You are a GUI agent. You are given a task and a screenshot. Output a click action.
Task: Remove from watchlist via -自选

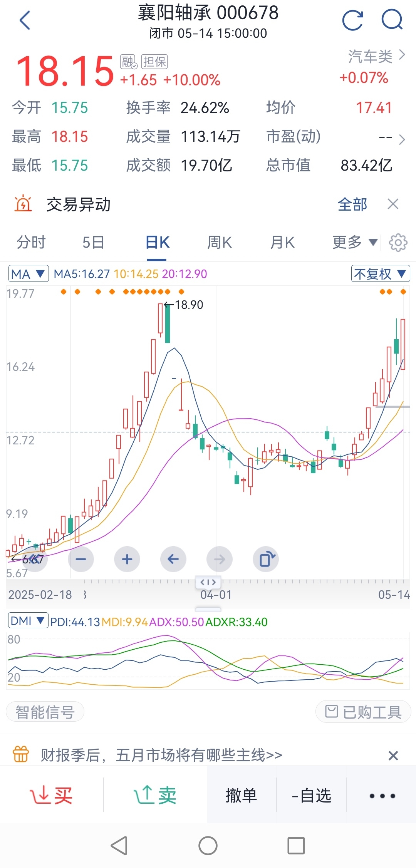click(x=311, y=796)
